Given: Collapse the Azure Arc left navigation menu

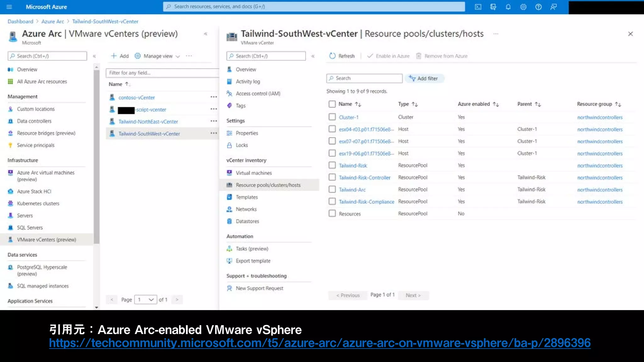Looking at the screenshot, I should tap(94, 56).
